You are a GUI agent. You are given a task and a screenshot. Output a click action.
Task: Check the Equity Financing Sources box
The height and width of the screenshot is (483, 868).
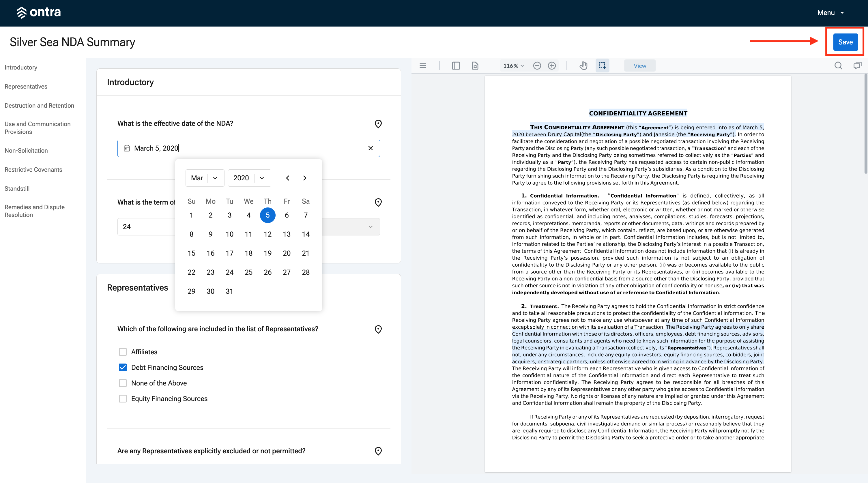coord(123,398)
